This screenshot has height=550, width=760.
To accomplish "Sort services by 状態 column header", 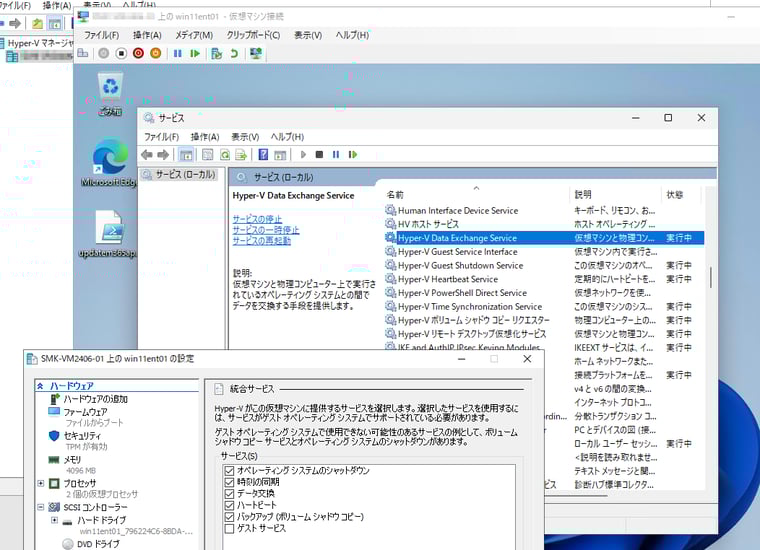I will point(680,194).
